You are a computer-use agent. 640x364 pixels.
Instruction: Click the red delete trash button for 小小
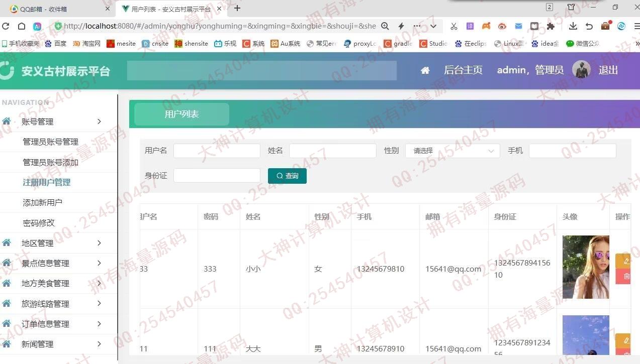(625, 276)
